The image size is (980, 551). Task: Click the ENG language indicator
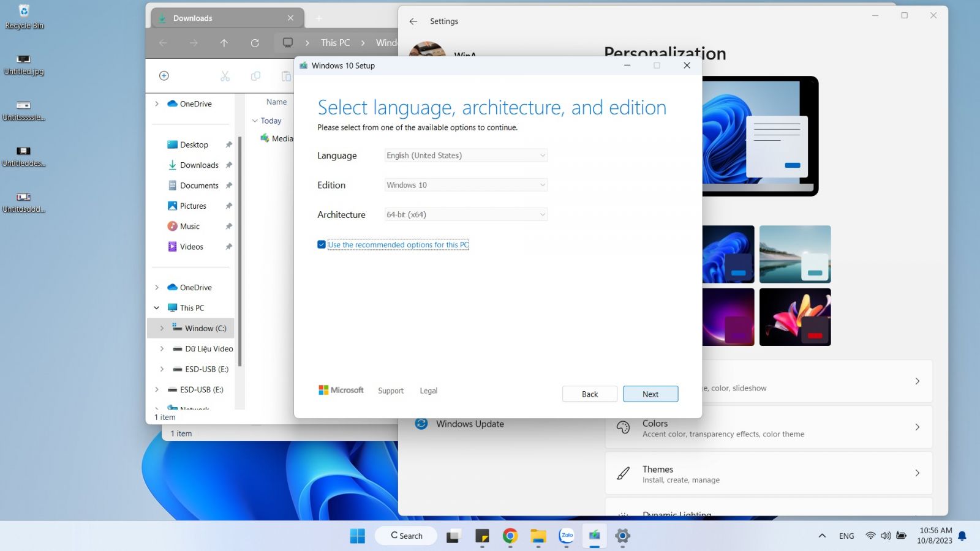tap(846, 536)
